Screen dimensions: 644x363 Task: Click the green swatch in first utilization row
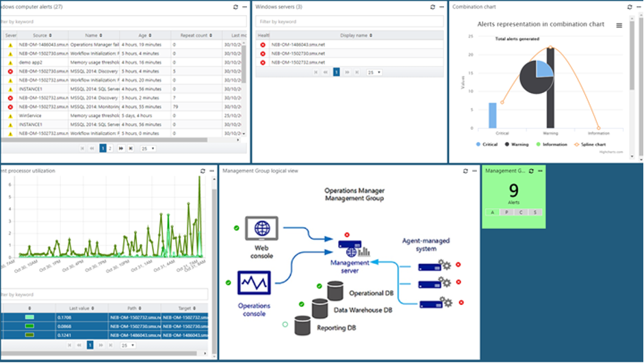point(29,317)
